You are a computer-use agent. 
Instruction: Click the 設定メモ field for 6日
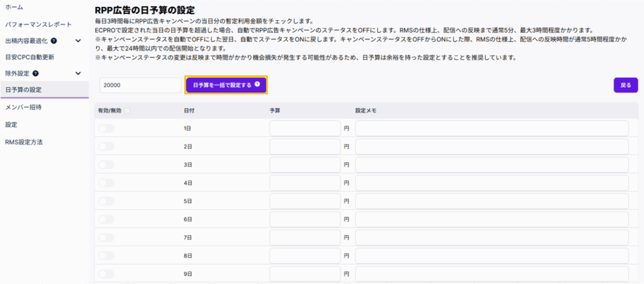click(x=492, y=219)
